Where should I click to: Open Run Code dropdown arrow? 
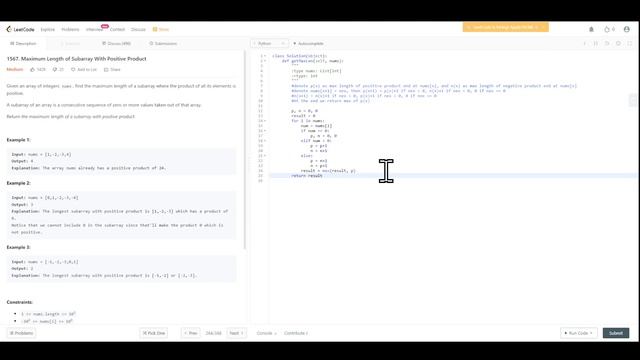click(591, 333)
